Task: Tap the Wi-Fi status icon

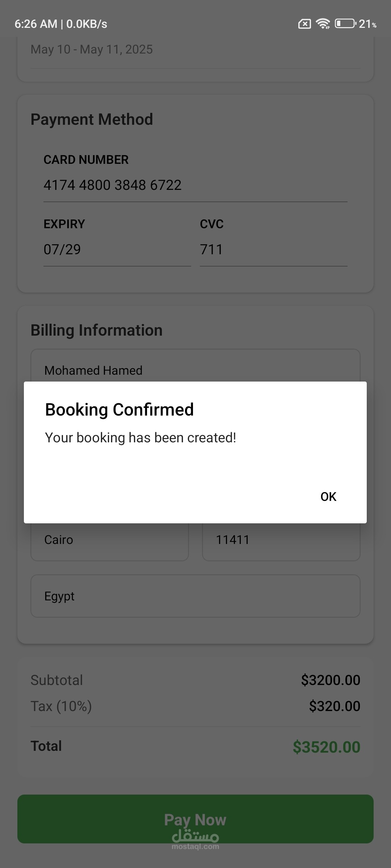Action: click(x=322, y=24)
